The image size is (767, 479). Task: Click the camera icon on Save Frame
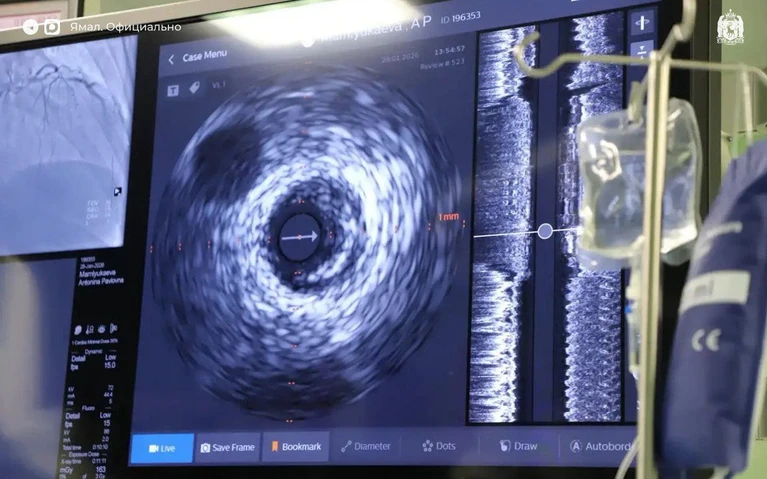(205, 448)
